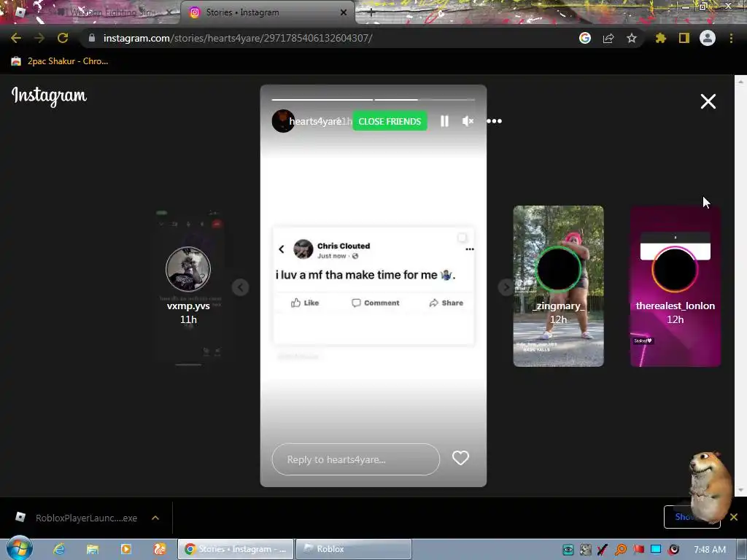Image resolution: width=747 pixels, height=560 pixels.
Task: Select Stories • Instagram tab
Action: (x=267, y=12)
